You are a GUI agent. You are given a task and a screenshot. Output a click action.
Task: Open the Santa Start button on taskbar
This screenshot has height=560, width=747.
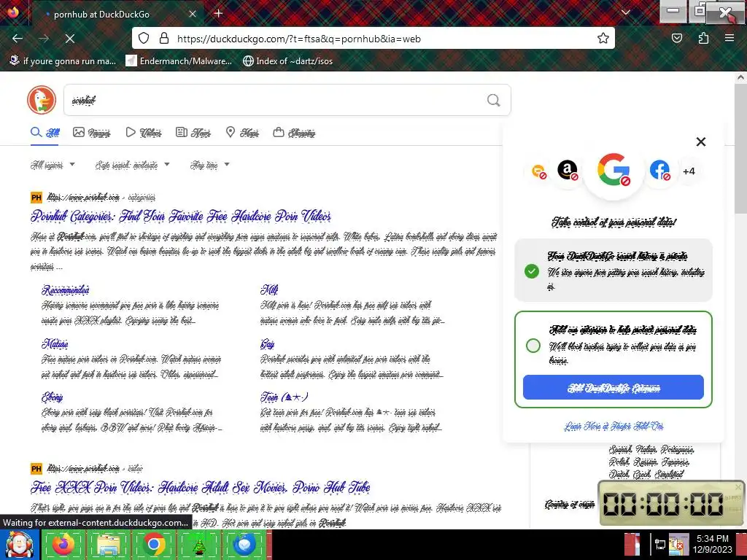tap(19, 545)
